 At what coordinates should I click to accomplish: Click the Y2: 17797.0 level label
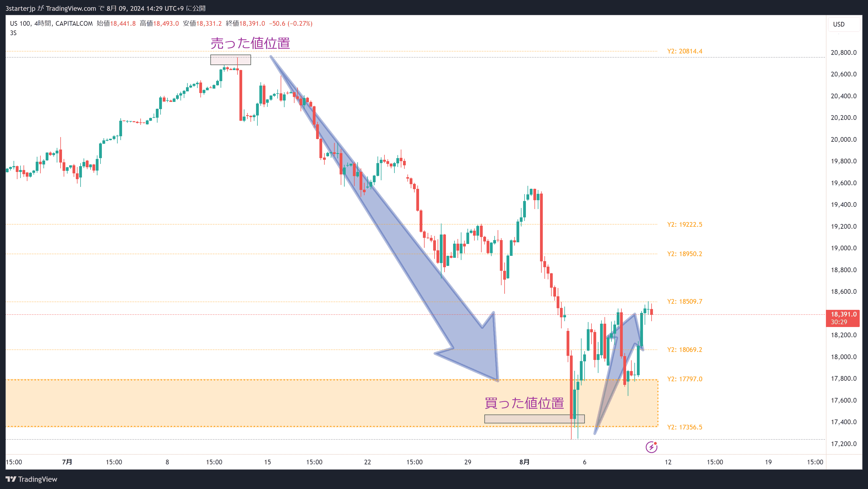[x=684, y=379]
